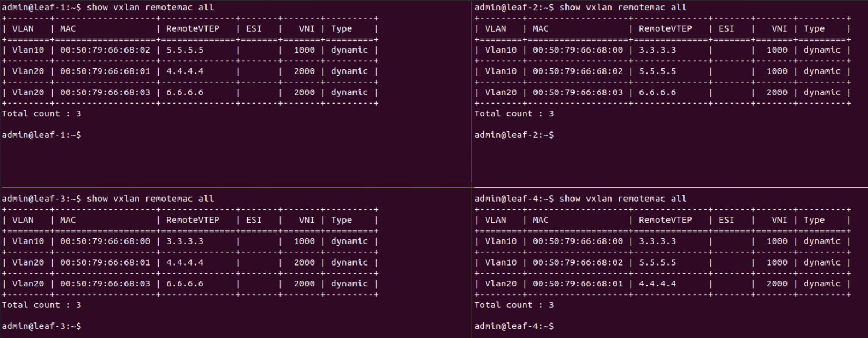This screenshot has width=868, height=338.
Task: Select MAC 00:50:79:66:68:01 in leaf-4 pane
Action: pyautogui.click(x=578, y=284)
